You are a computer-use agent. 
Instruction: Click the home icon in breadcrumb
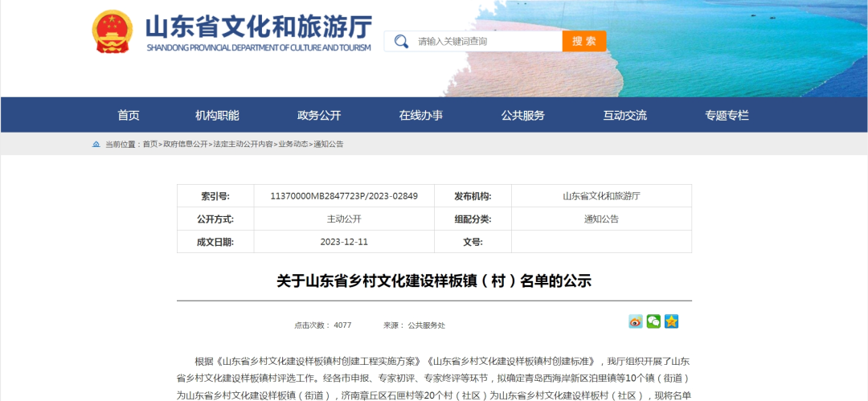96,144
